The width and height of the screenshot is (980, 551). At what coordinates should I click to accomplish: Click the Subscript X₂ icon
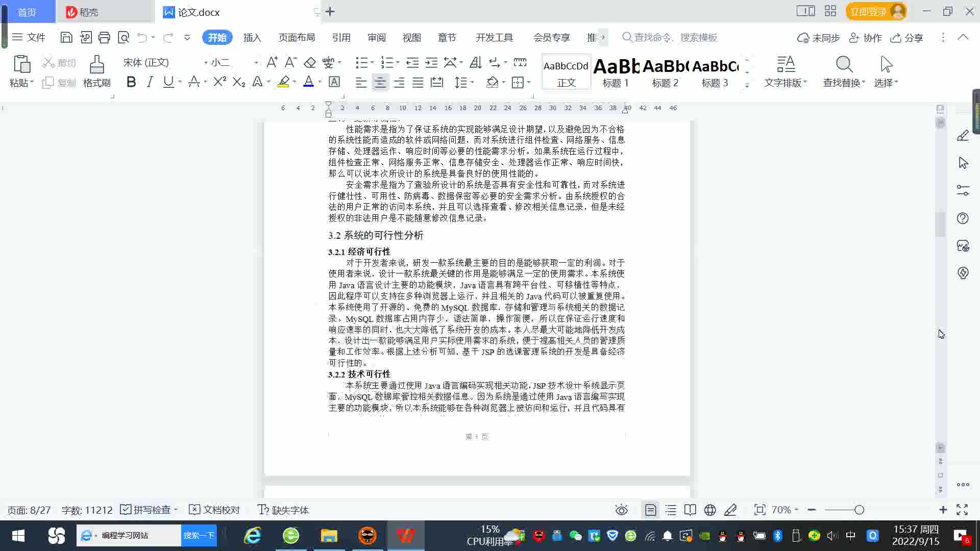tap(239, 82)
